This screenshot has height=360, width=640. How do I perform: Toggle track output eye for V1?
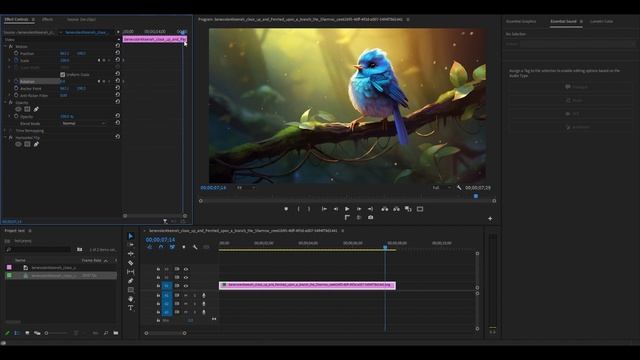click(186, 286)
